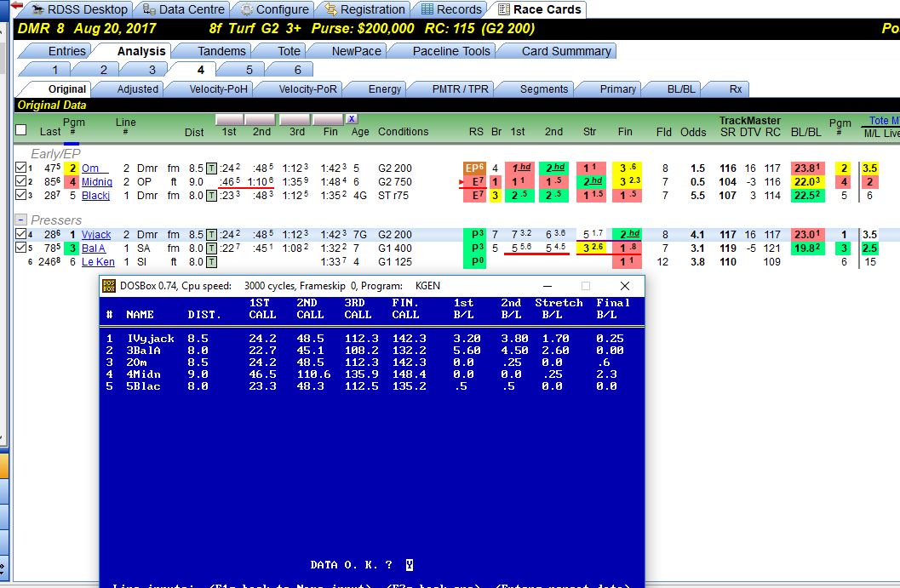The width and height of the screenshot is (900, 588).
Task: Click the grey button above the 1st column
Action: click(230, 119)
